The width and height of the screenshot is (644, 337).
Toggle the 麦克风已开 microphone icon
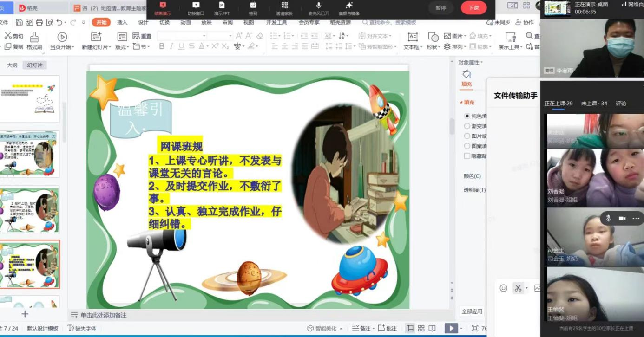[319, 5]
